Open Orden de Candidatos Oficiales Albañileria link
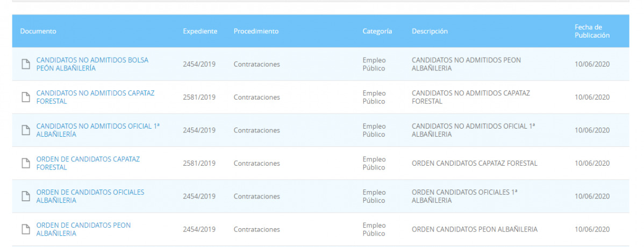Image resolution: width=644 pixels, height=247 pixels. pyautogui.click(x=90, y=196)
